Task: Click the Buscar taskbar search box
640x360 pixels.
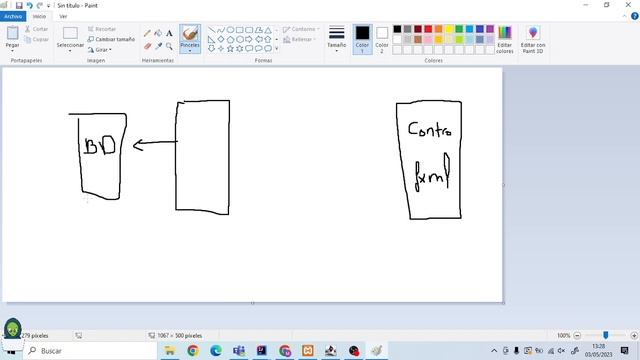Action: (90, 351)
